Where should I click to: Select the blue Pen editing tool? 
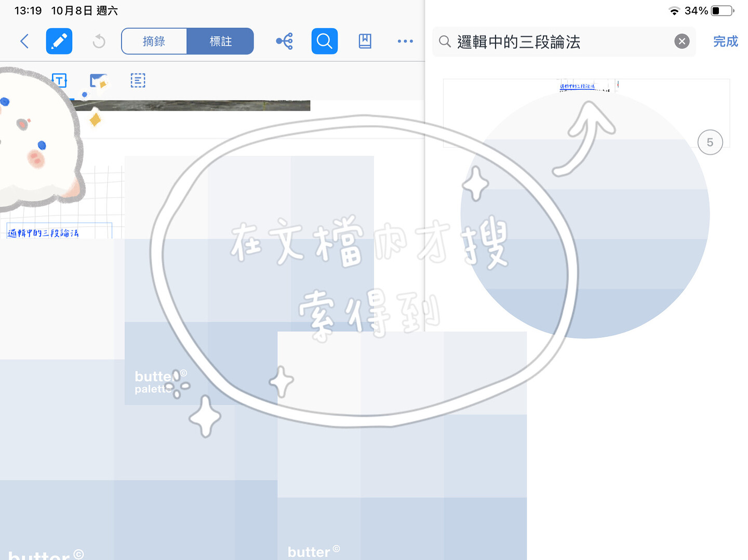pos(59,41)
